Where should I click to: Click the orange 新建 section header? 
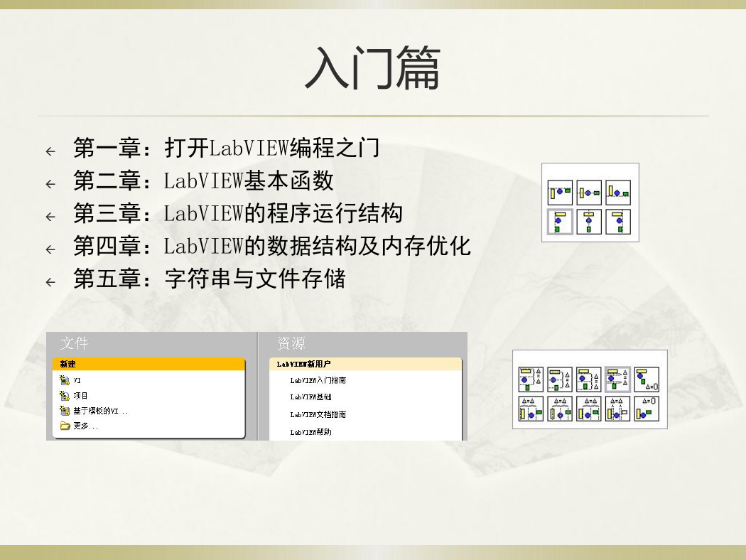149,364
